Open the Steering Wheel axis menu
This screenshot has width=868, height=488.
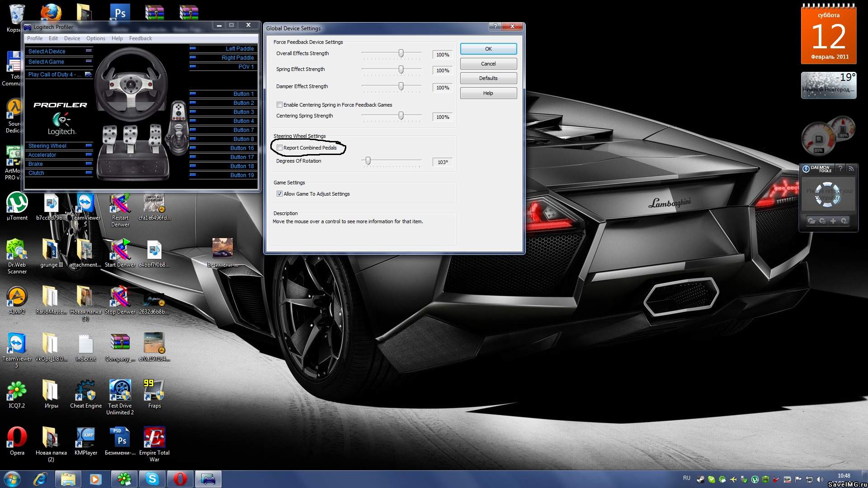[x=59, y=145]
